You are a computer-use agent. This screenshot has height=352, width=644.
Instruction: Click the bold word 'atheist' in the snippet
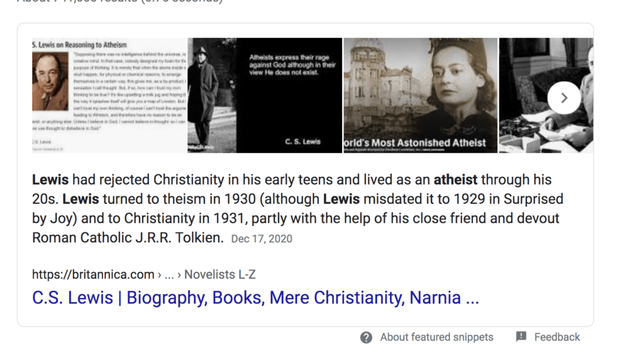pyautogui.click(x=455, y=180)
